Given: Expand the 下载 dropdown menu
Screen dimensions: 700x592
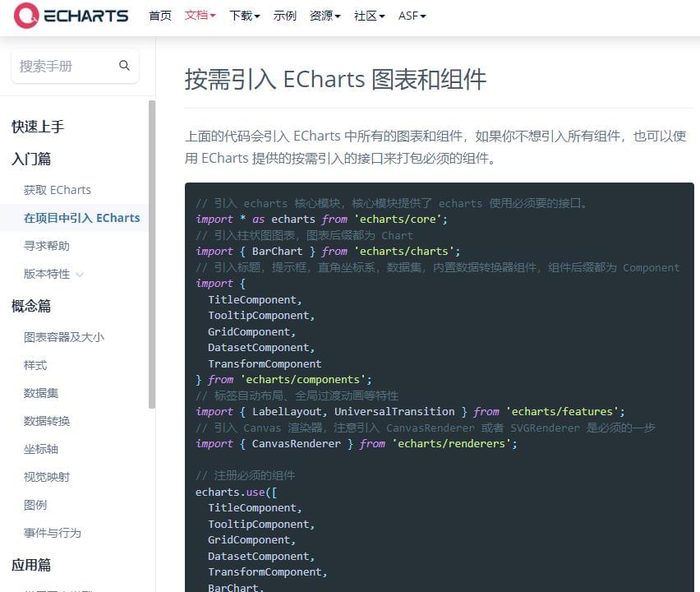Looking at the screenshot, I should [244, 16].
